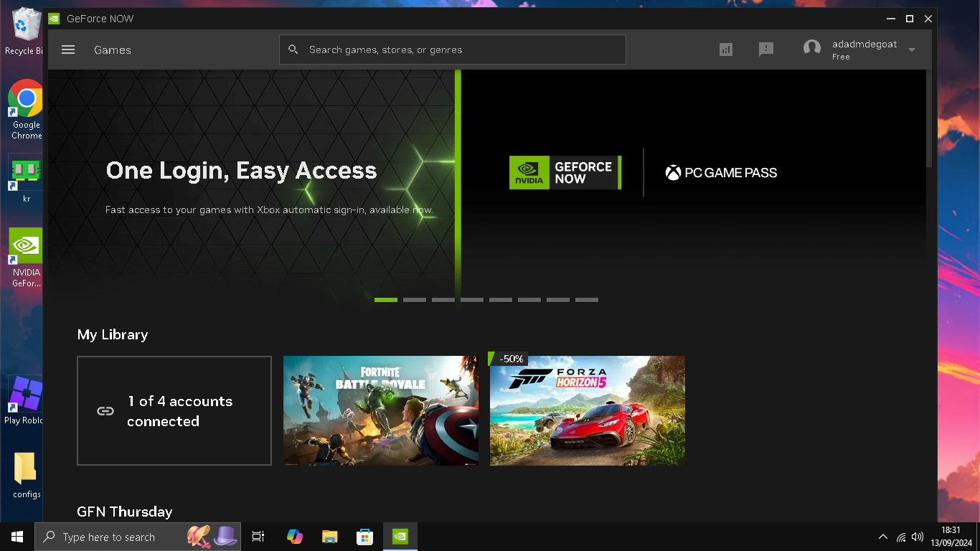Open the streaming statistics bar-chart icon

coord(726,50)
